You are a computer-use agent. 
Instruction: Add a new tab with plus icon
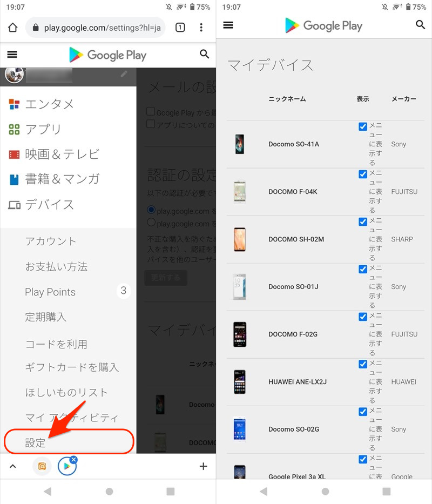coord(203,466)
